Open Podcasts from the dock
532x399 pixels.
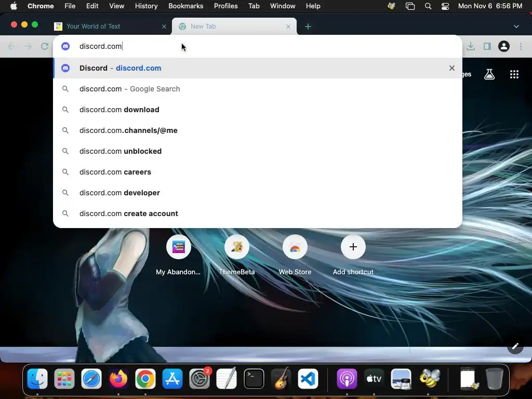pyautogui.click(x=347, y=378)
